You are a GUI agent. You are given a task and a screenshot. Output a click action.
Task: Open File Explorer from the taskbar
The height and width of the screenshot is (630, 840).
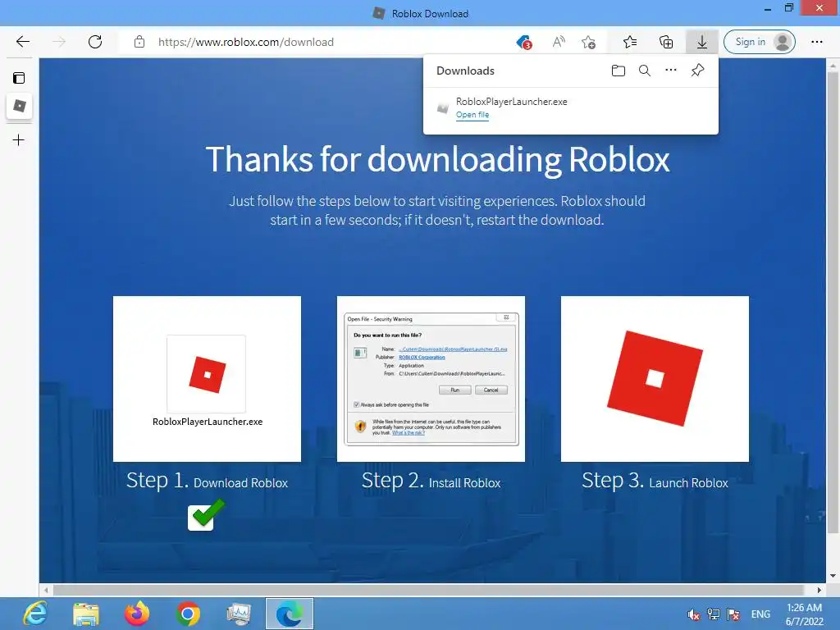click(85, 614)
